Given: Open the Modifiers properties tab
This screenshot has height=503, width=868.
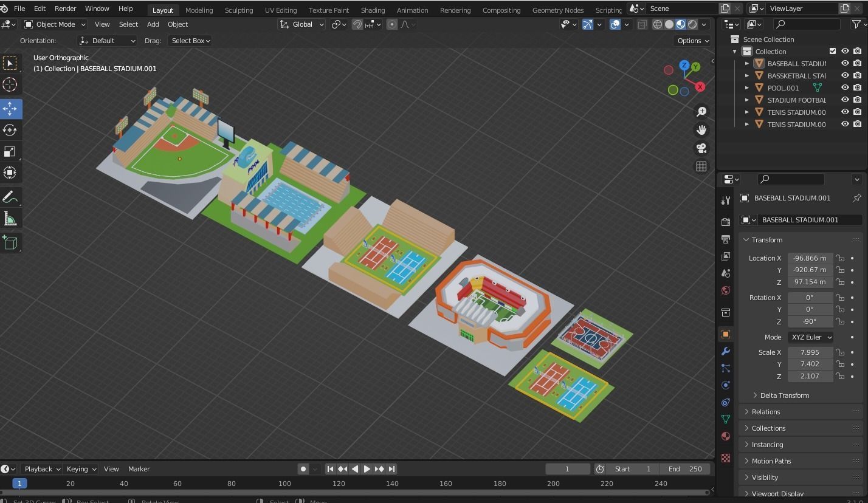Looking at the screenshot, I should [x=726, y=351].
